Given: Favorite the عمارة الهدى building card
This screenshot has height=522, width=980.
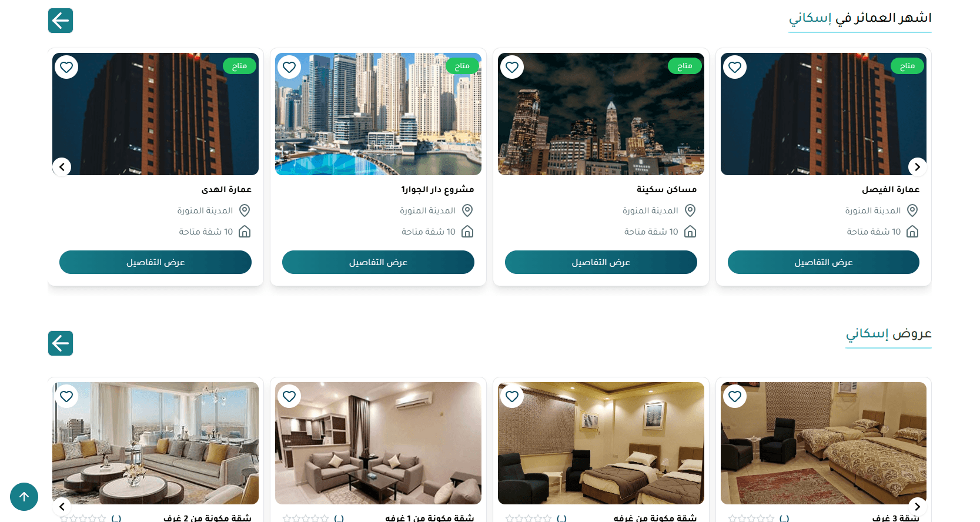Looking at the screenshot, I should [x=66, y=67].
